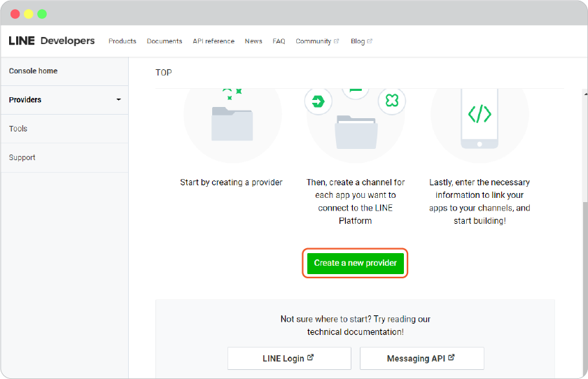The height and width of the screenshot is (379, 588).
Task: Open Messaging API documentation button
Action: pos(422,359)
